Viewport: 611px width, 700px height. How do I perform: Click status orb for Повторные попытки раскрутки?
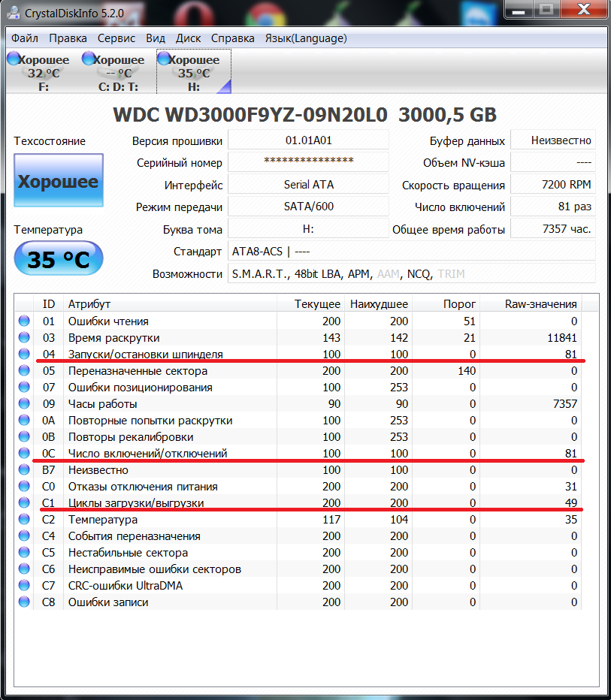pos(24,420)
